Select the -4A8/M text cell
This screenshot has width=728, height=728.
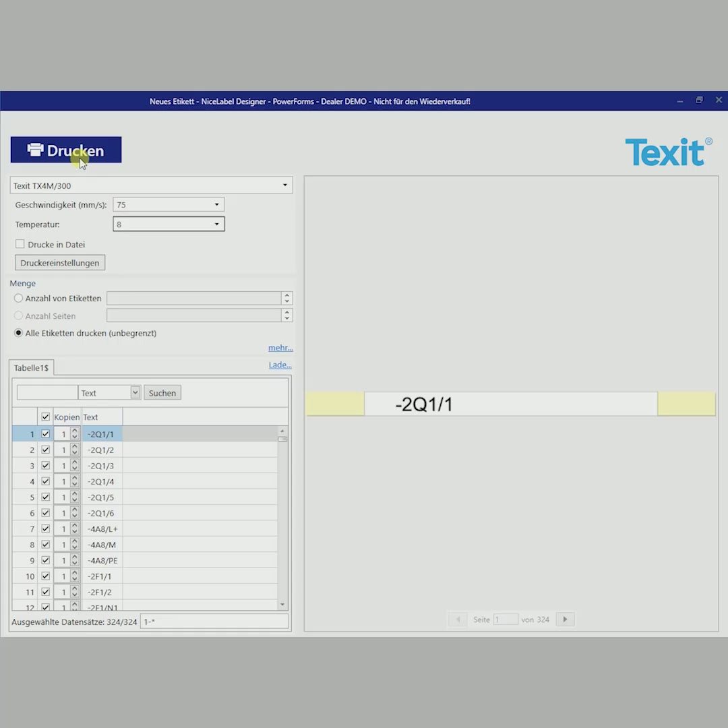point(102,544)
